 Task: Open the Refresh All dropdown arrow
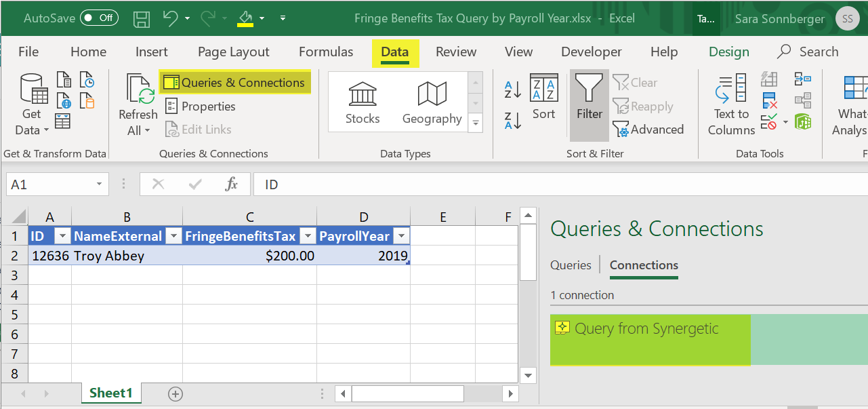(x=148, y=130)
